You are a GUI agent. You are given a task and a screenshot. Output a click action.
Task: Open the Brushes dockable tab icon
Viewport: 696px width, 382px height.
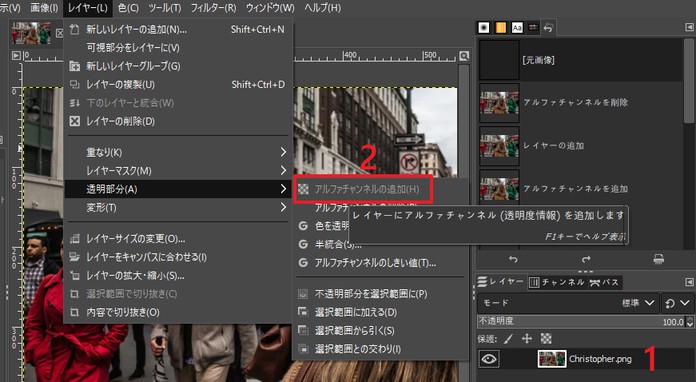pyautogui.click(x=484, y=28)
